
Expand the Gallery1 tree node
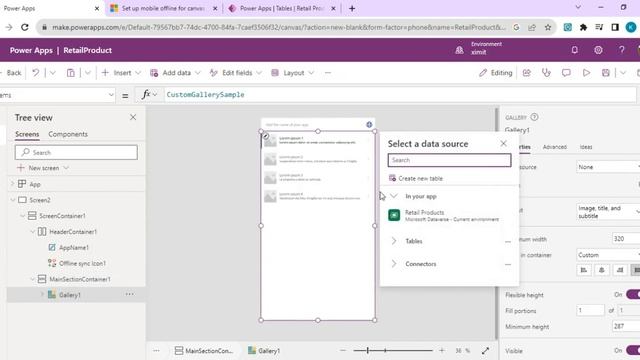42,294
